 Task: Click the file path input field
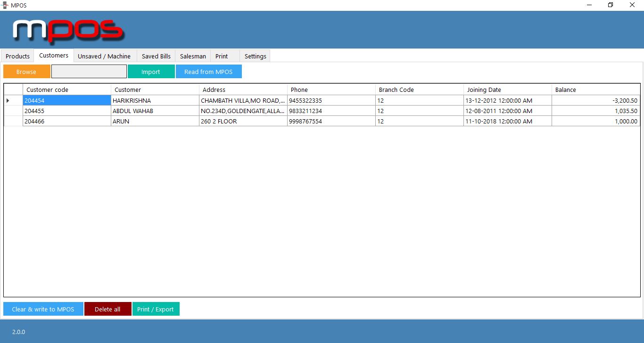tap(89, 72)
